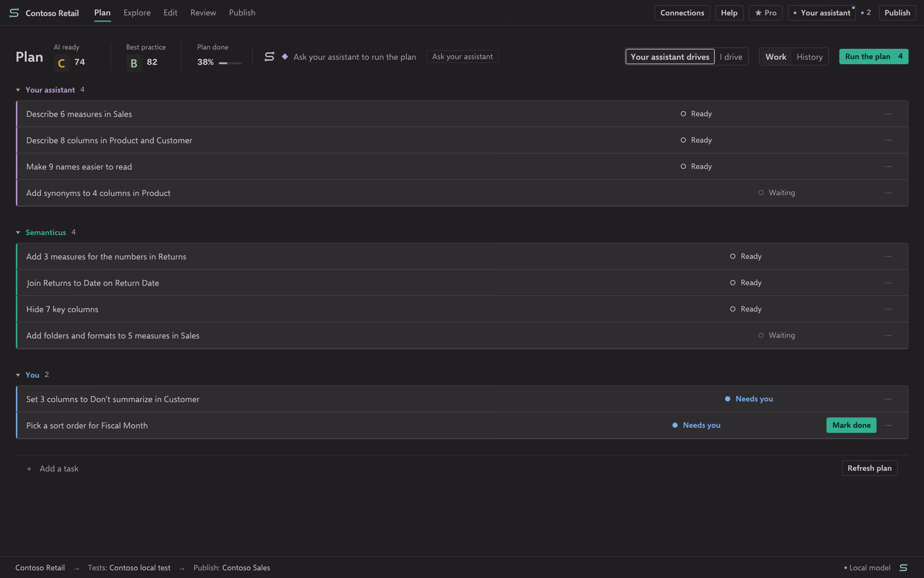The image size is (924, 578).
Task: Click the Refresh plan button
Action: [x=869, y=468]
